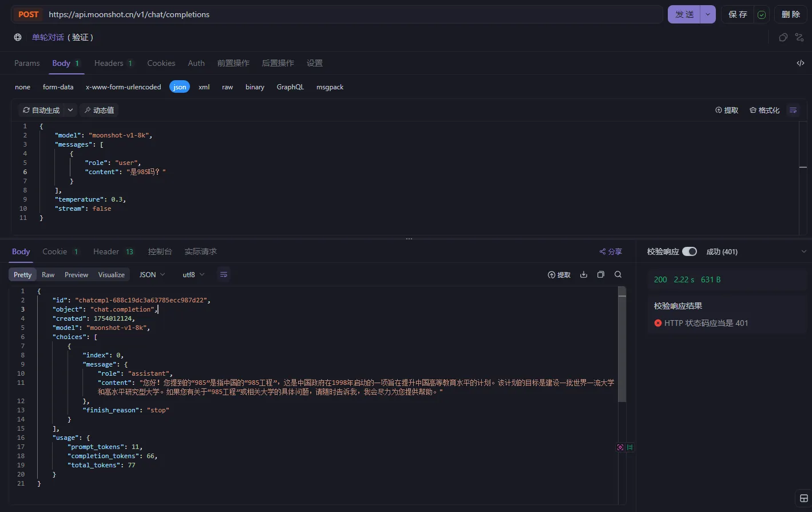812x512 pixels.
Task: Select the none body type
Action: pos(23,87)
